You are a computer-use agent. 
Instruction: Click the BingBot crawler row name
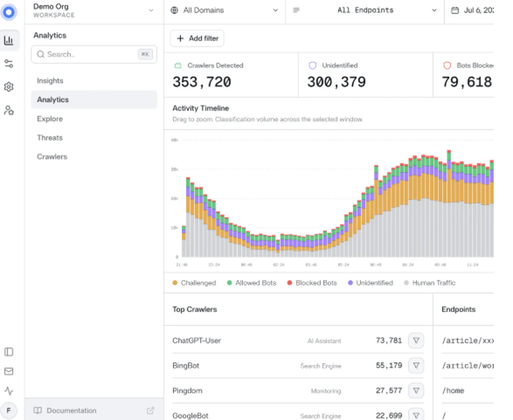pyautogui.click(x=186, y=365)
